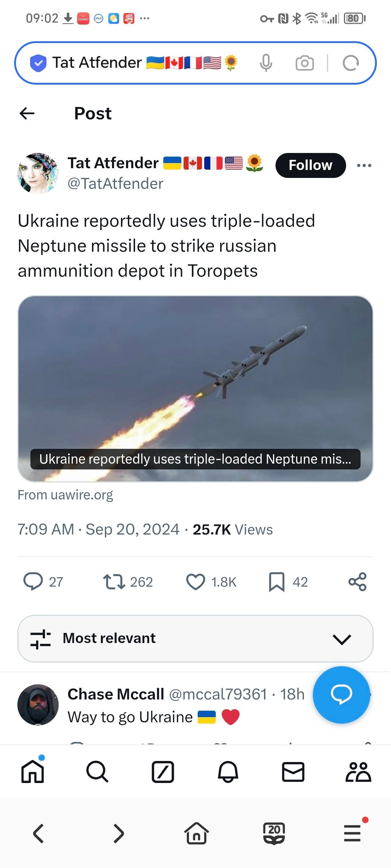This screenshot has width=391, height=868.
Task: Open the browser hamburger menu
Action: click(352, 833)
